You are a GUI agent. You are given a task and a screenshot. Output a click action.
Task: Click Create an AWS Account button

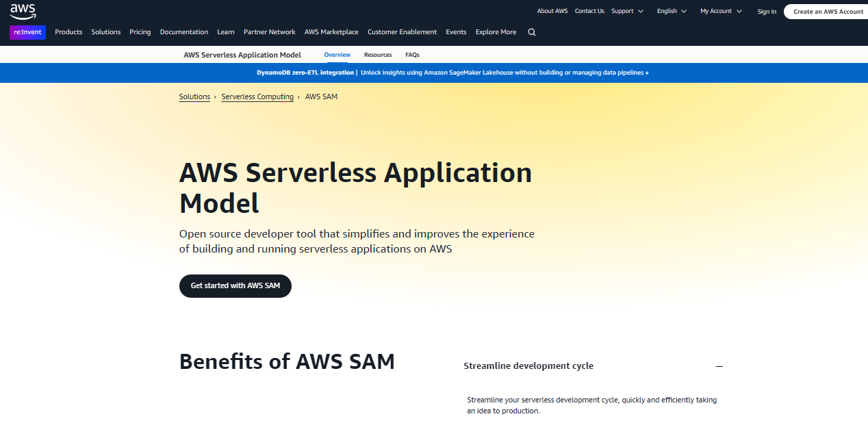coord(828,12)
